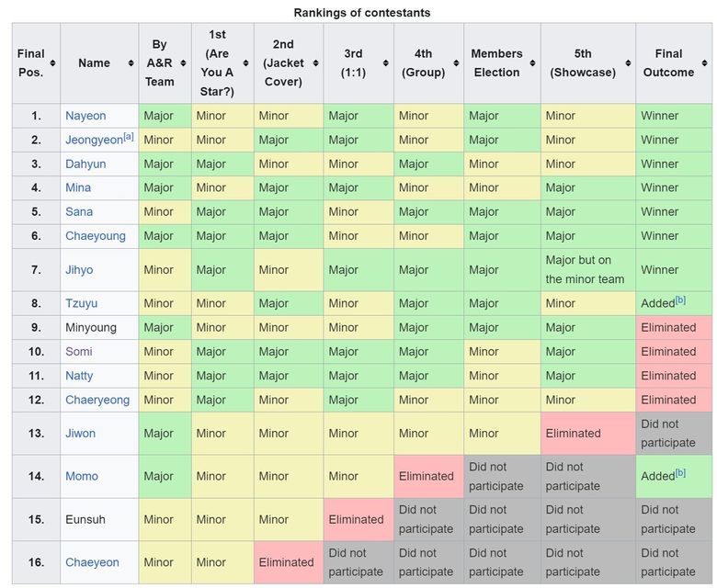Sort the 5th (Showcase) column arrows
Image resolution: width=717 pixels, height=588 pixels.
(x=626, y=63)
